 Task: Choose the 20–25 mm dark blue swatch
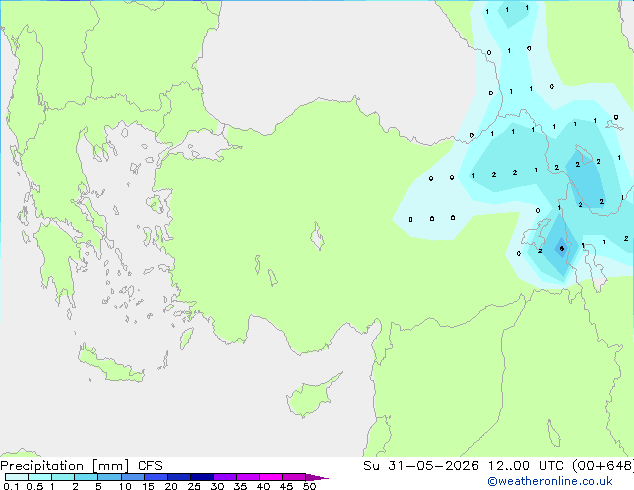[x=179, y=477]
